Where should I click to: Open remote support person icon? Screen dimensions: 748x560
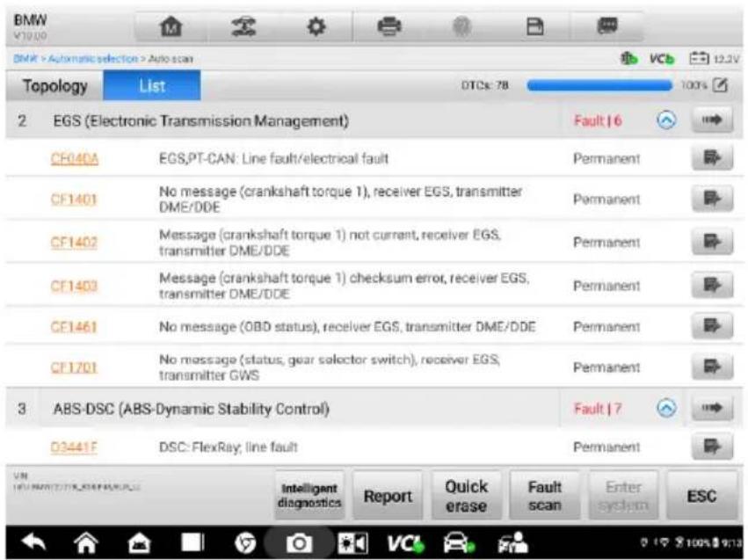[512, 542]
